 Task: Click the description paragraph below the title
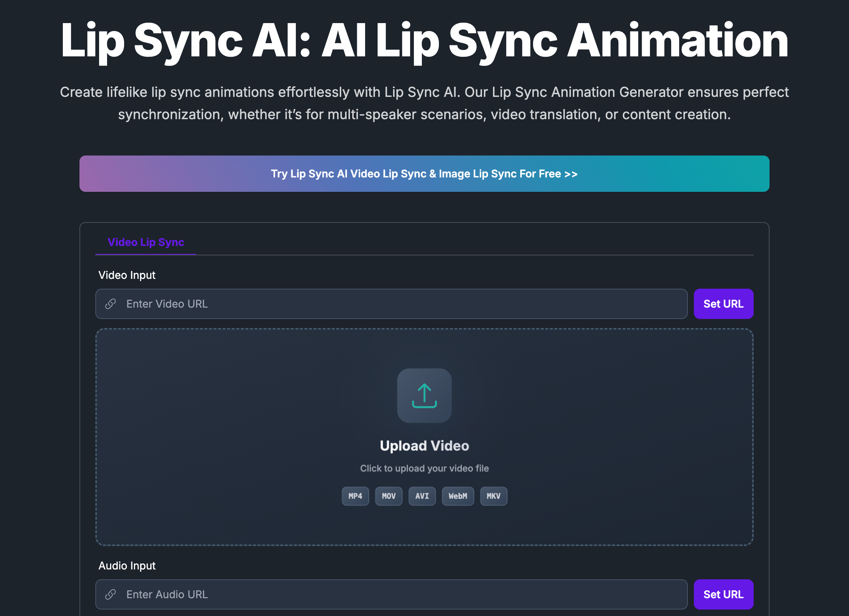coord(424,103)
